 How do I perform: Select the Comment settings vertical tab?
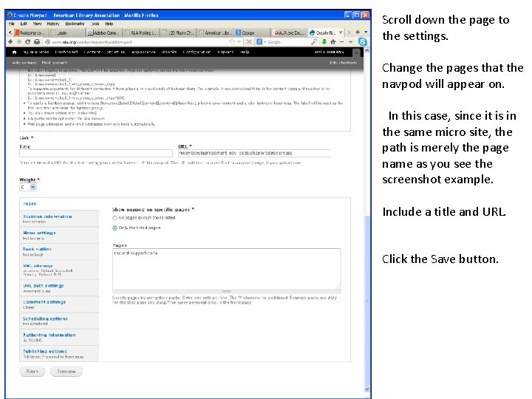(x=59, y=304)
